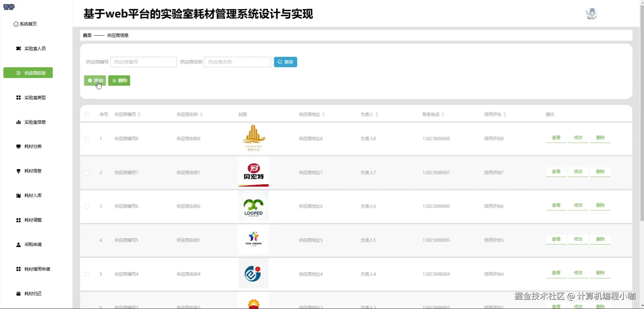
Task: Click 查看 for 供应商编号4
Action: click(556, 273)
